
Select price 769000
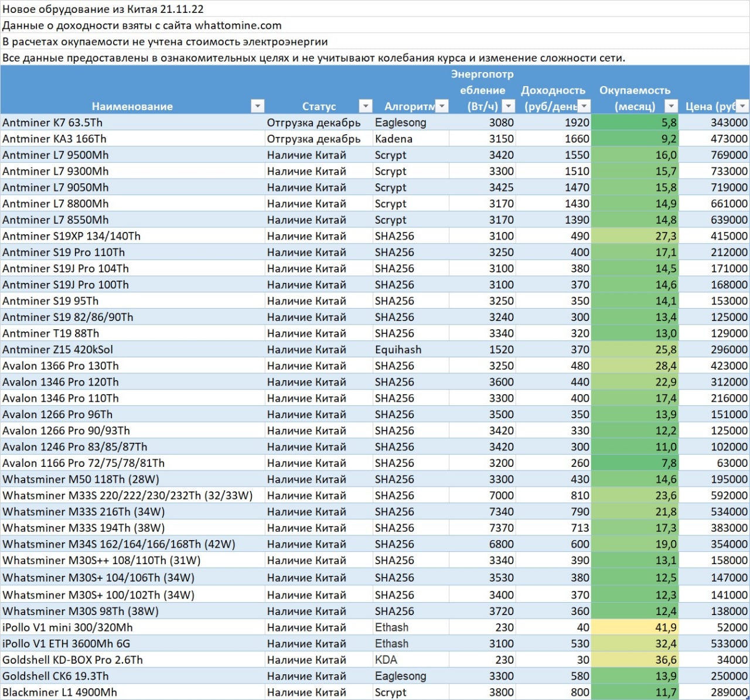[714, 155]
